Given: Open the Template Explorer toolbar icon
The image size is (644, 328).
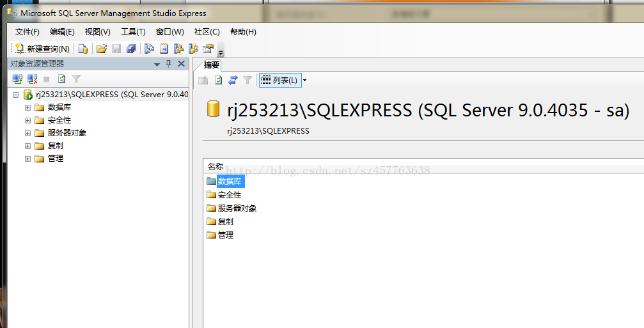Looking at the screenshot, I should [x=193, y=49].
